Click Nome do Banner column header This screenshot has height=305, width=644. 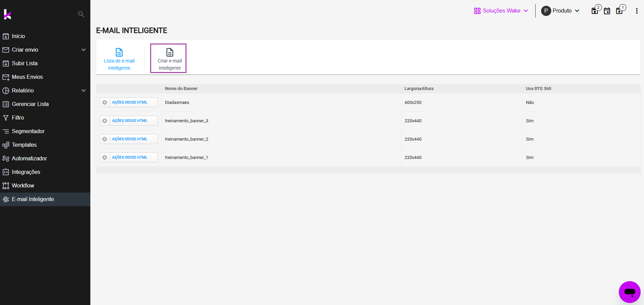click(181, 89)
